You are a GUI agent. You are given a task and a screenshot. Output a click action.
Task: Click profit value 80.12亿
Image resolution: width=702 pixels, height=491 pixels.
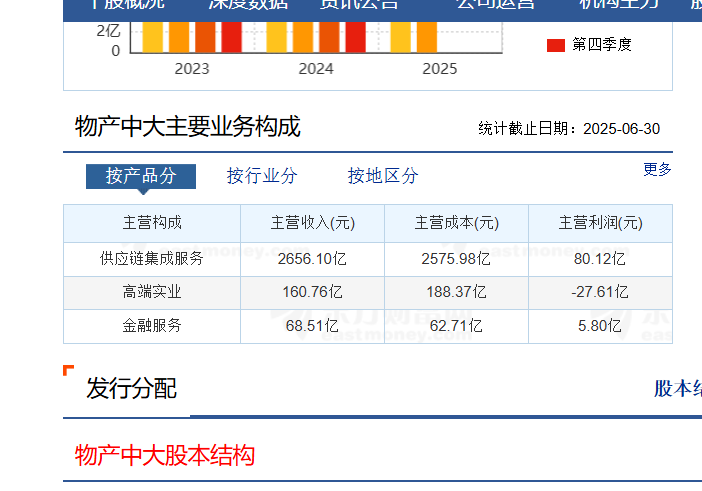pos(599,259)
